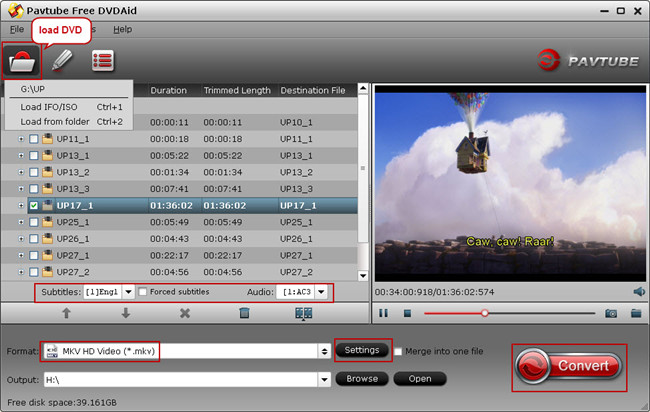Open the Audio track dropdown
This screenshot has width=650, height=412.
click(321, 292)
